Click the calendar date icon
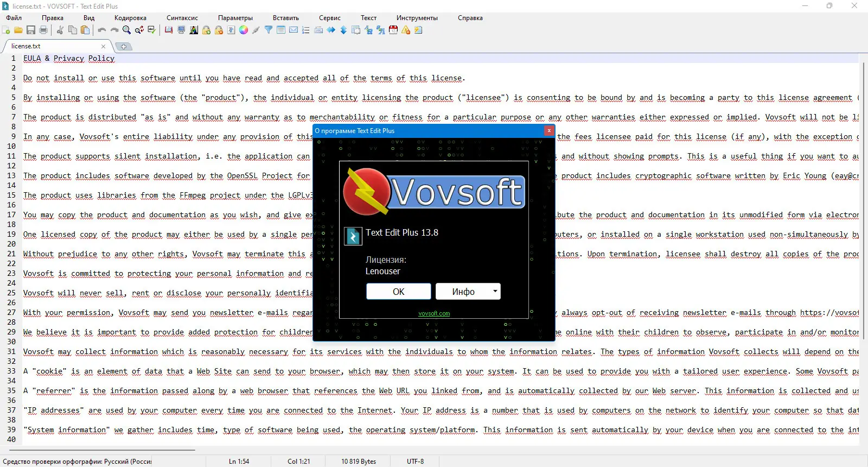The width and height of the screenshot is (868, 467). (x=393, y=30)
